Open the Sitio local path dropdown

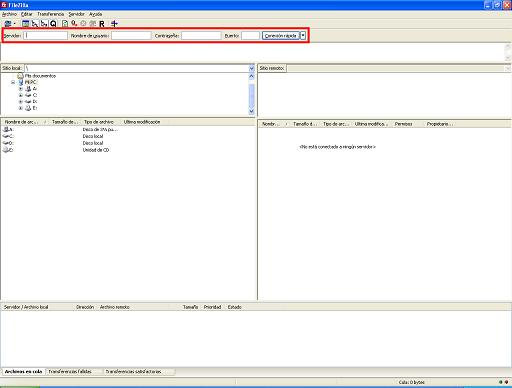252,68
